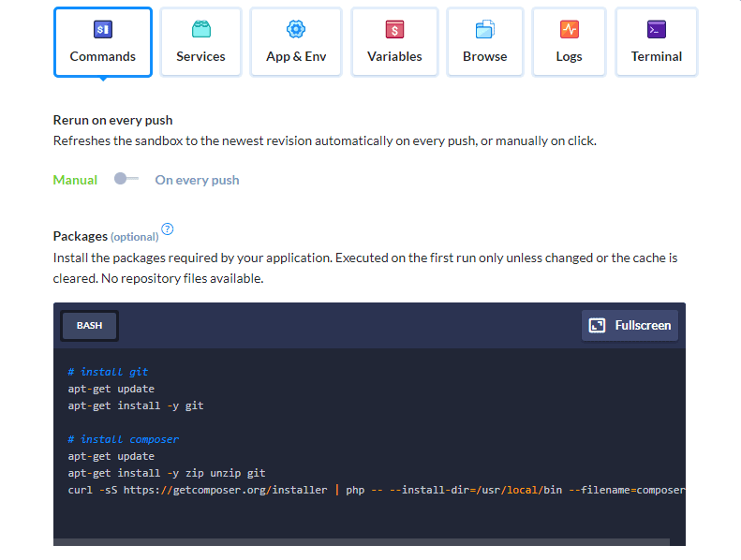Click the '# install composer' comment line
This screenshot has width=741, height=560.
tap(124, 439)
